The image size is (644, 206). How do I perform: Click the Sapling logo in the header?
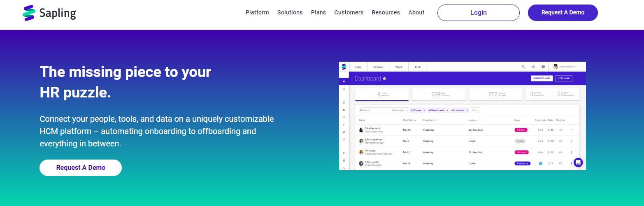(x=49, y=13)
